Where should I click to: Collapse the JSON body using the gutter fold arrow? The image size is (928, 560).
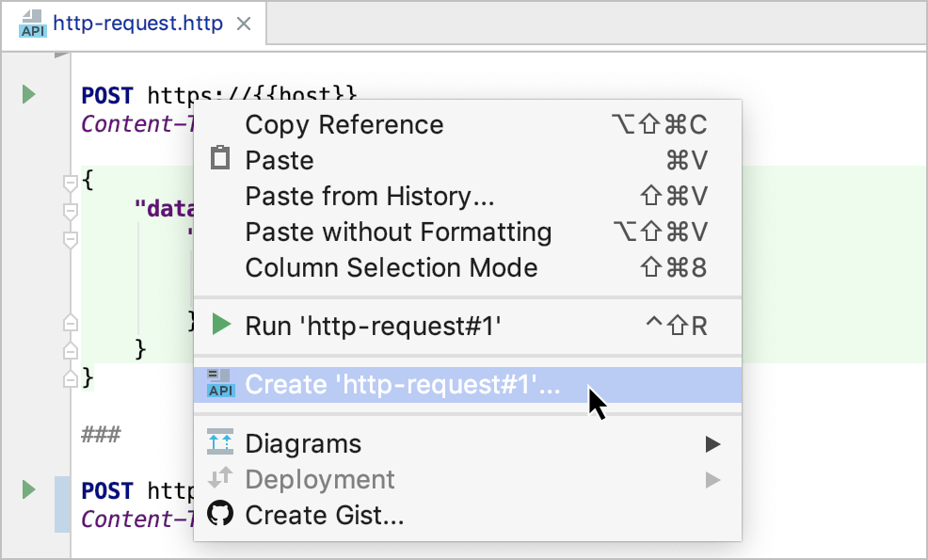71,181
